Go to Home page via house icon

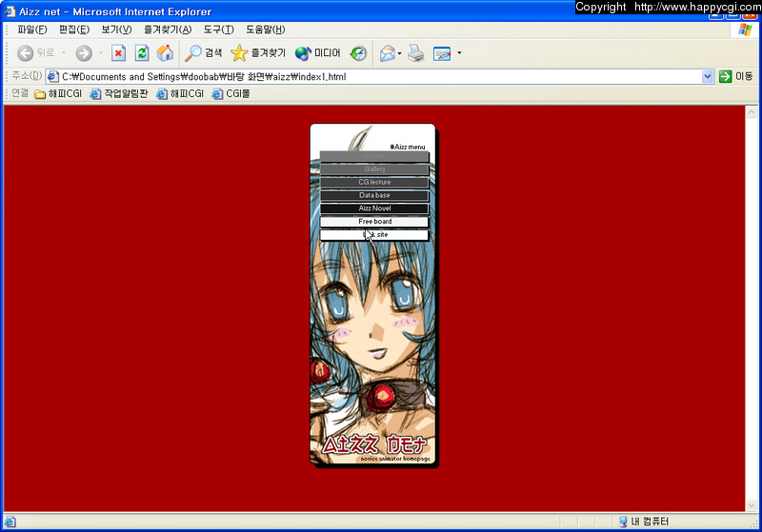coord(165,53)
